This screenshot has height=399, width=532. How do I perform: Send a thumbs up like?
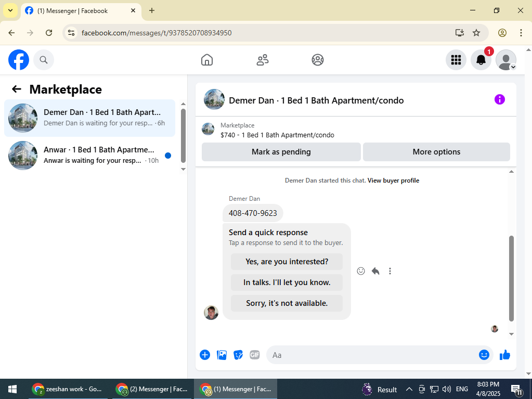[x=505, y=355]
